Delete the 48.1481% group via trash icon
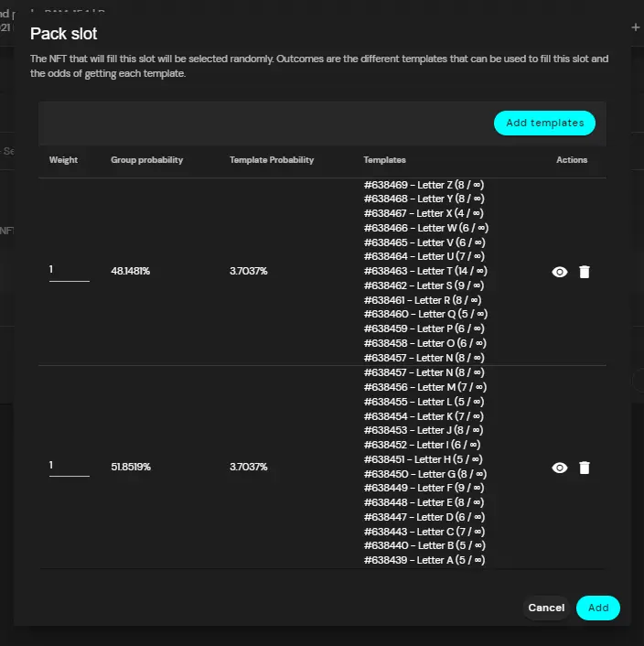Image resolution: width=644 pixels, height=646 pixels. coord(585,272)
